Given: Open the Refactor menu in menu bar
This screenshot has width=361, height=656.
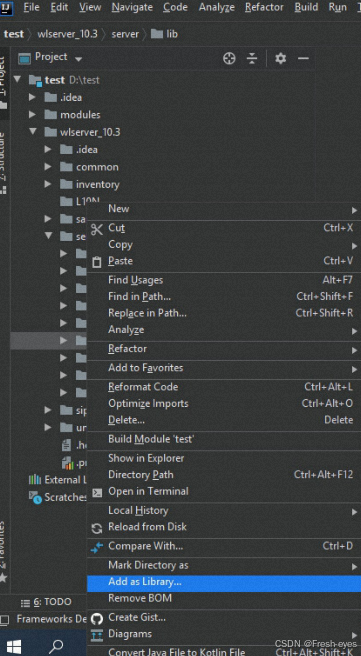Looking at the screenshot, I should (264, 7).
